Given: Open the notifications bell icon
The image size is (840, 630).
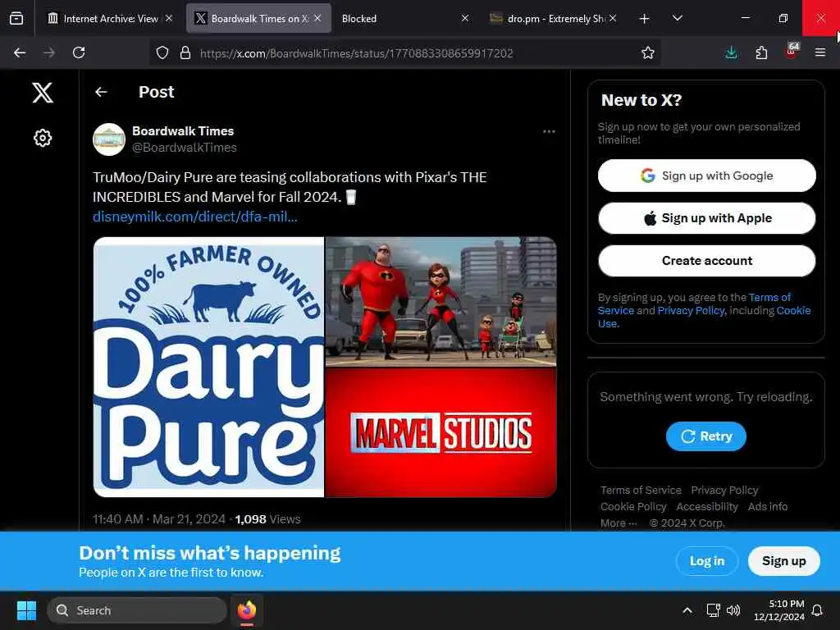Looking at the screenshot, I should coord(818,610).
